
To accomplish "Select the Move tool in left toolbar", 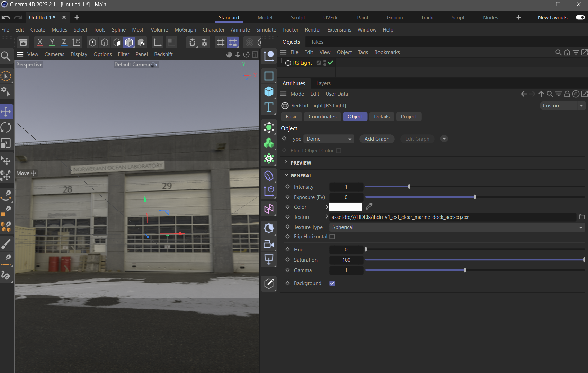I will pos(6,112).
